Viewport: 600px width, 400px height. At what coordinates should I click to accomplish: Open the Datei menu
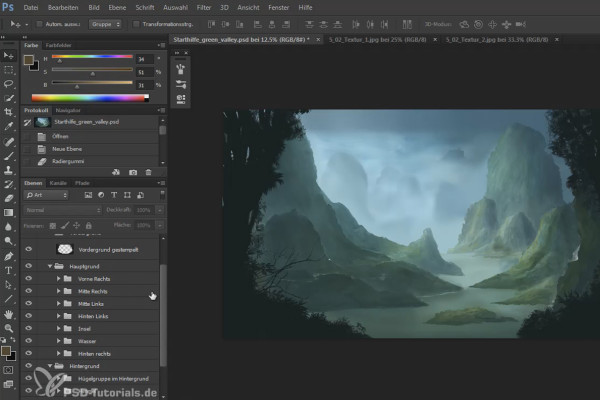(31, 8)
